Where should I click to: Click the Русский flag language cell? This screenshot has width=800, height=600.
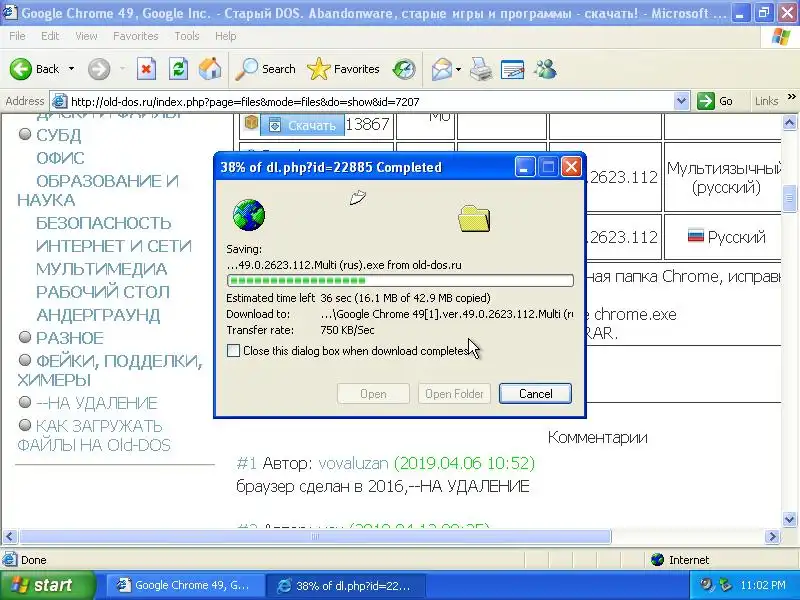(727, 237)
